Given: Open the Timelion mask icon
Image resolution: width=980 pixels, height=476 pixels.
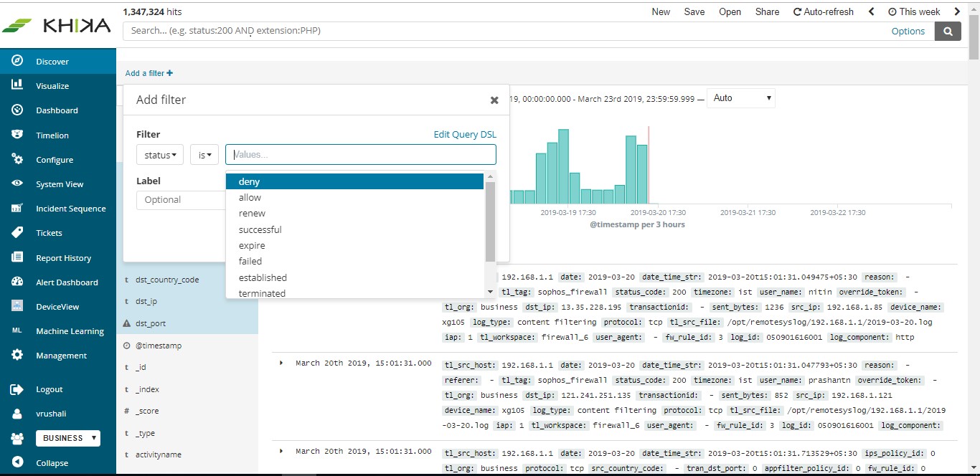Looking at the screenshot, I should click(17, 135).
